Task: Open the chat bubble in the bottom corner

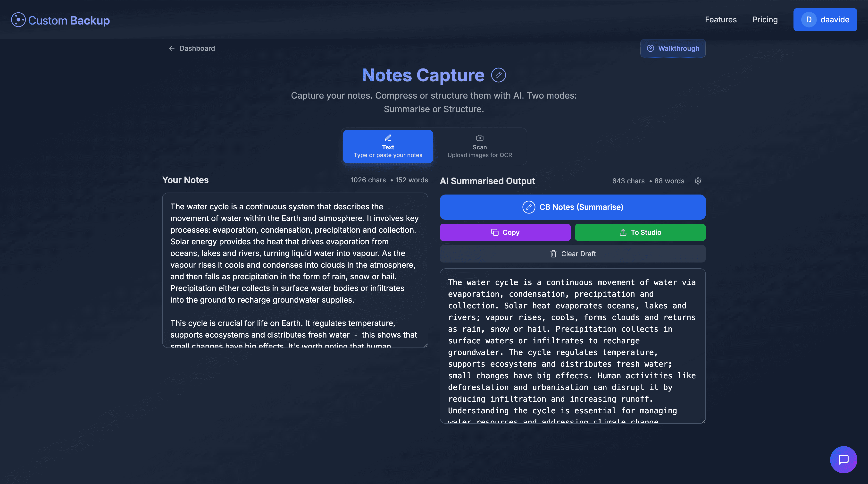Action: pos(843,459)
